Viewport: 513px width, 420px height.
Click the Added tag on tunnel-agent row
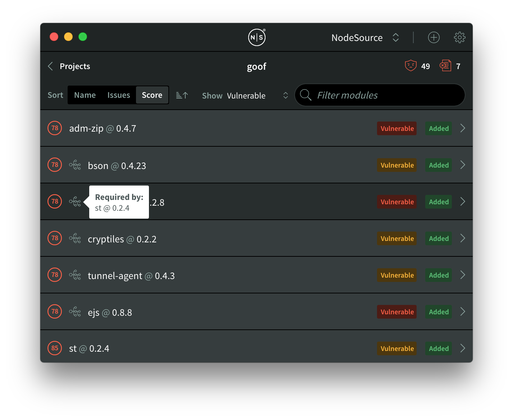click(439, 275)
